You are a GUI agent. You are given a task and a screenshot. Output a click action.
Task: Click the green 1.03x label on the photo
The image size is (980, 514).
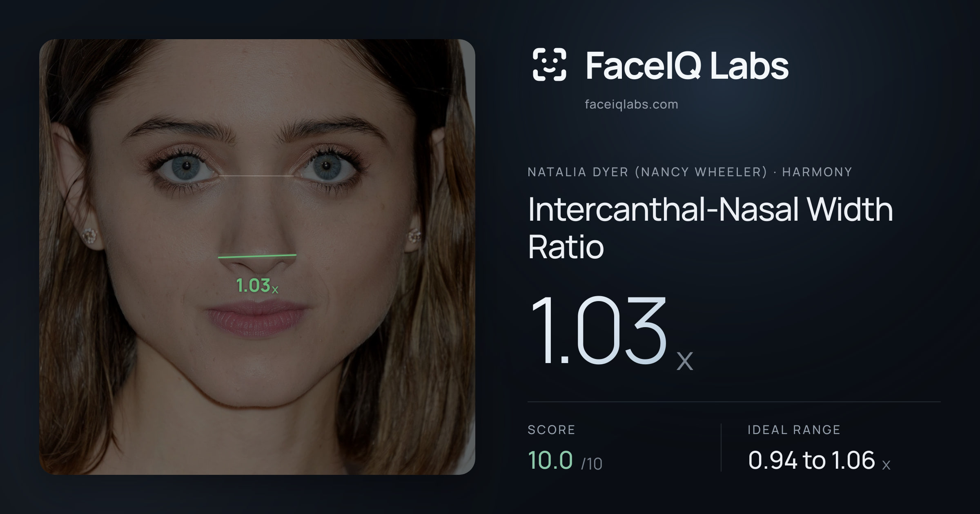(x=257, y=285)
